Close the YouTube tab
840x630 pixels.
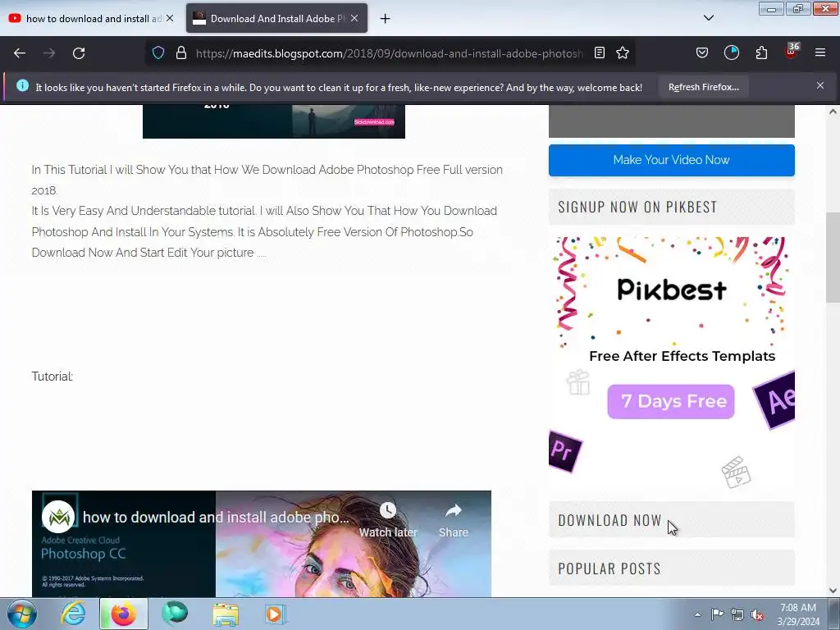point(169,18)
